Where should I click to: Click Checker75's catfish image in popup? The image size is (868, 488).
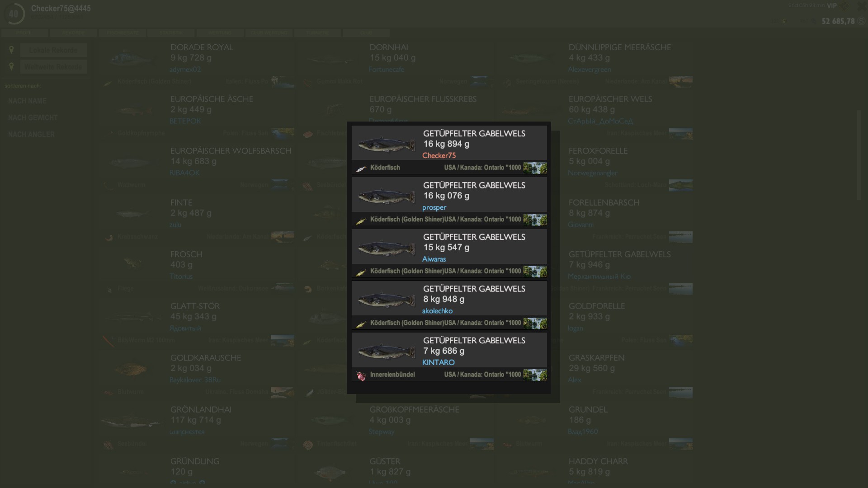(x=386, y=145)
